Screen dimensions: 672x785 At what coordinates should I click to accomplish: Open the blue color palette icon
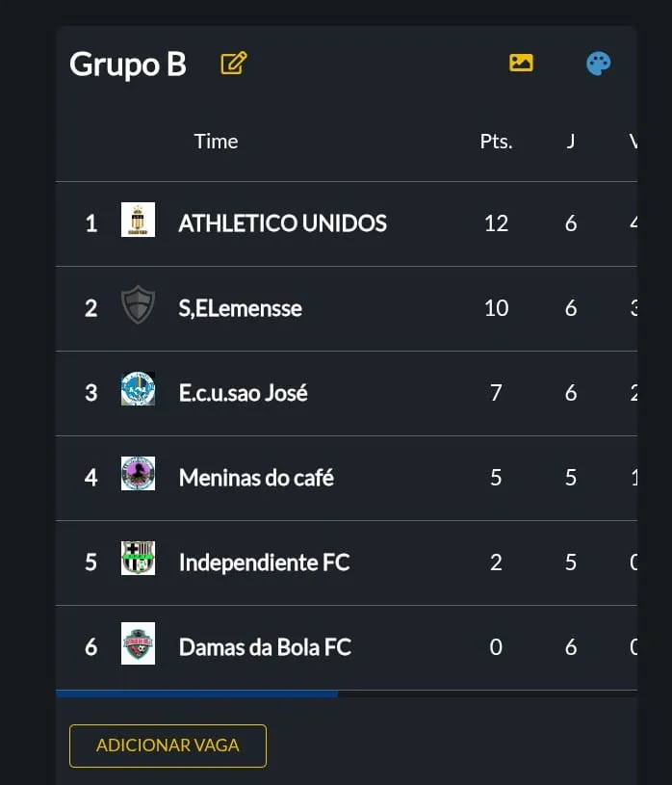tap(599, 64)
